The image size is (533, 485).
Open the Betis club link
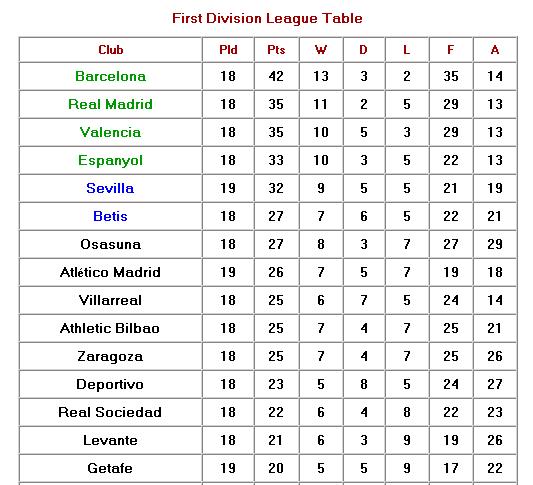click(x=110, y=216)
